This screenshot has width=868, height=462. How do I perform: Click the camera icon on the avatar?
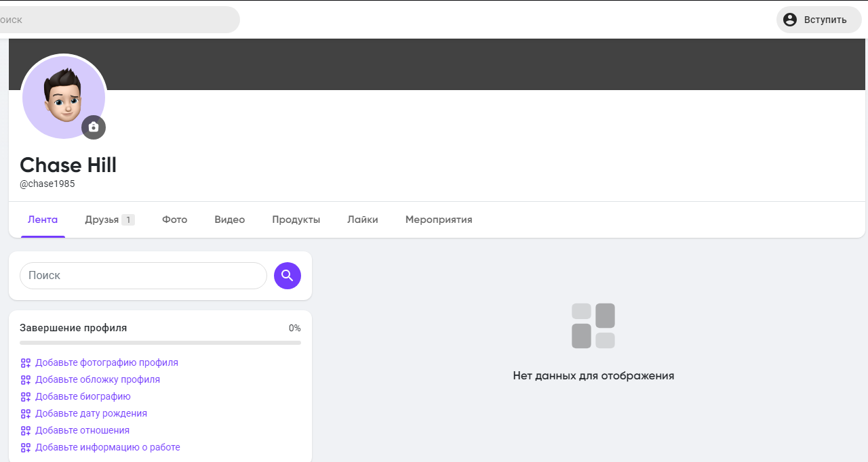pyautogui.click(x=94, y=127)
